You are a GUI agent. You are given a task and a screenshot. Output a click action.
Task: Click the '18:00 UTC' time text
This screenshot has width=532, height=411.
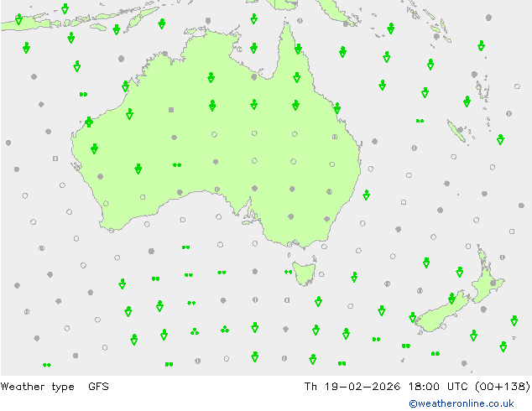click(x=438, y=386)
